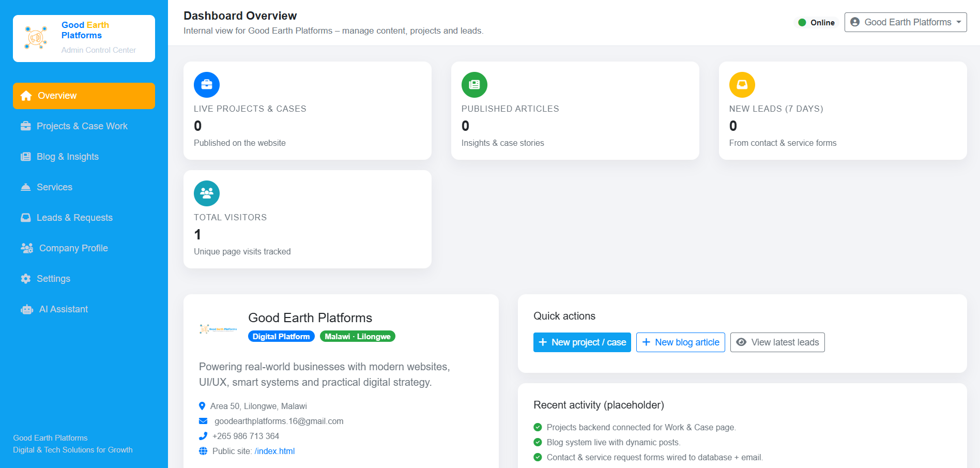Click Digital & Tech Solutions for Growth footer text
This screenshot has width=980, height=468.
click(73, 450)
